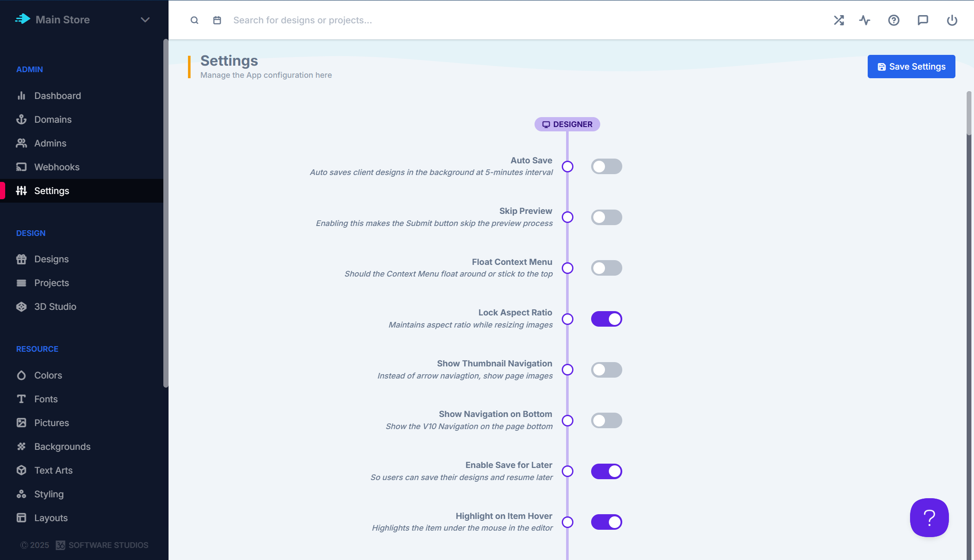This screenshot has height=560, width=974.
Task: Click the shuffle icon in the top bar
Action: (x=839, y=20)
